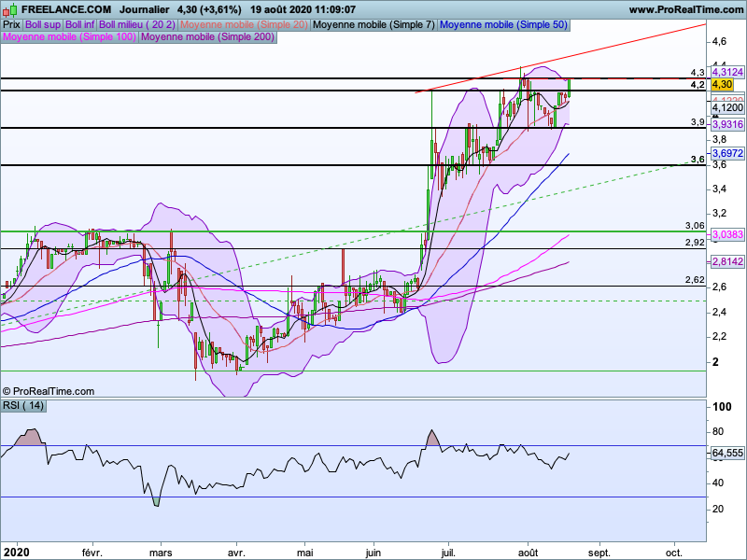
Task: Click the magenta 3,0383 value tag
Action: (x=727, y=234)
